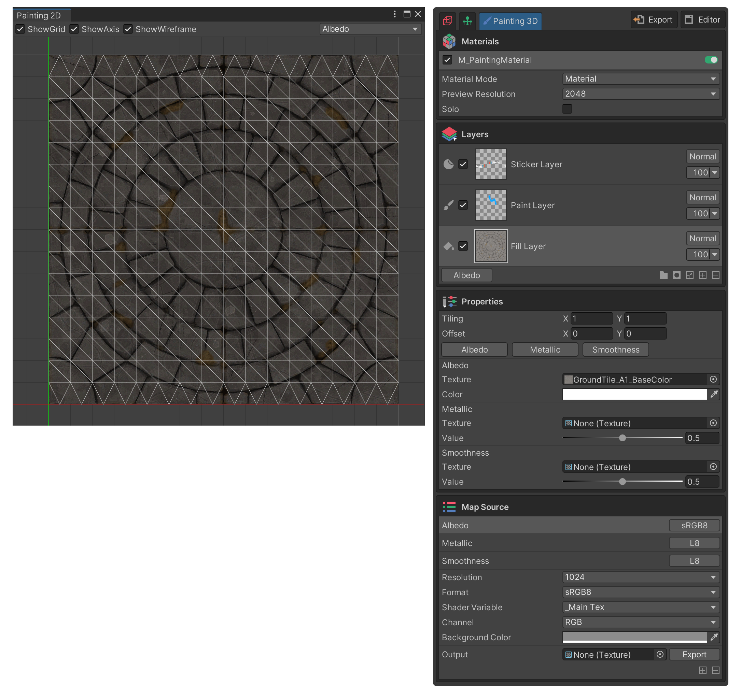Viewport: 741px width, 700px height.
Task: Open the Painting 3D tab
Action: click(x=510, y=20)
